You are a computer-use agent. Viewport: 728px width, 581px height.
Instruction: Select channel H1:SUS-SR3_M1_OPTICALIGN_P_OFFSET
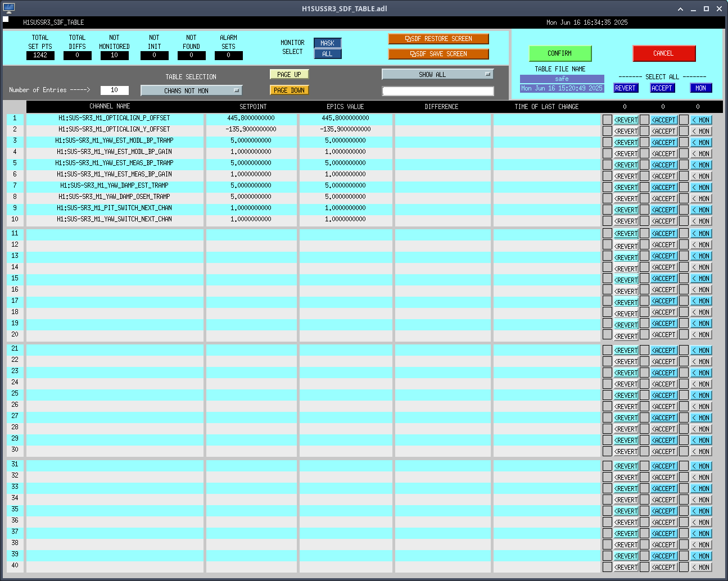point(115,119)
